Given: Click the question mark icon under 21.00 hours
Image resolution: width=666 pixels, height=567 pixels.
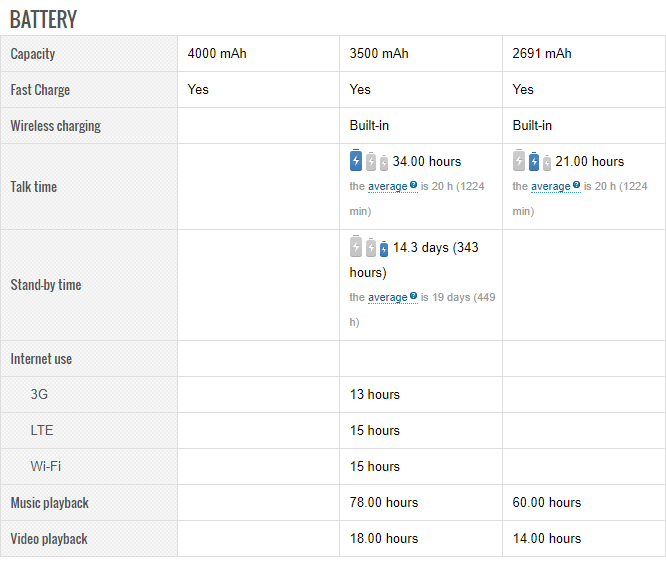Looking at the screenshot, I should pos(576,185).
